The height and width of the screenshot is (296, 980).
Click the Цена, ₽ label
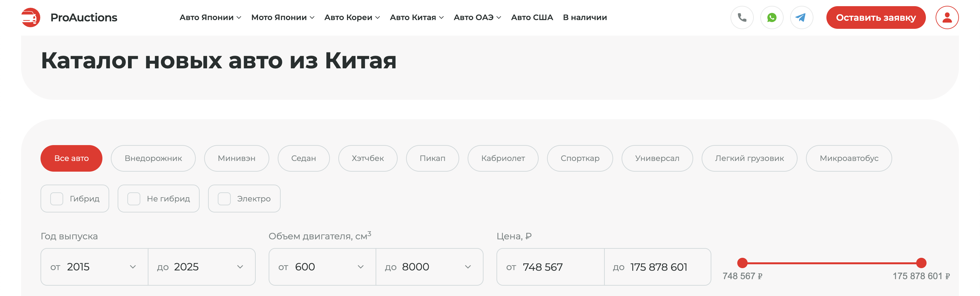coord(514,236)
